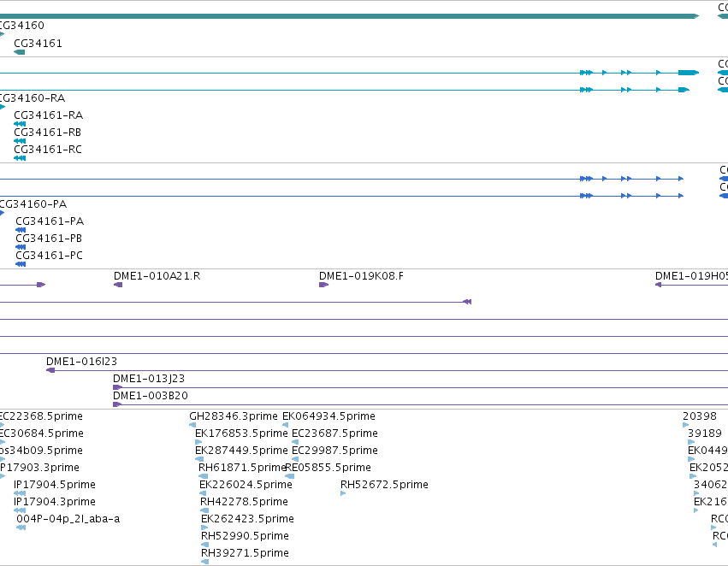728x566 pixels.
Task: Open EST EK287449.5prime
Action: click(241, 451)
